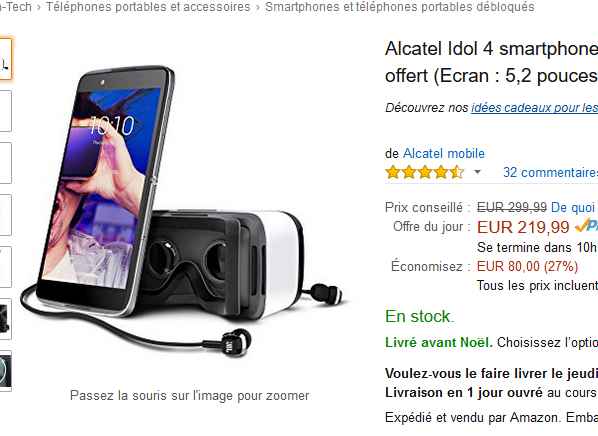This screenshot has height=436, width=598.
Task: Click the four-and-a-half star rating icons
Action: 424,172
